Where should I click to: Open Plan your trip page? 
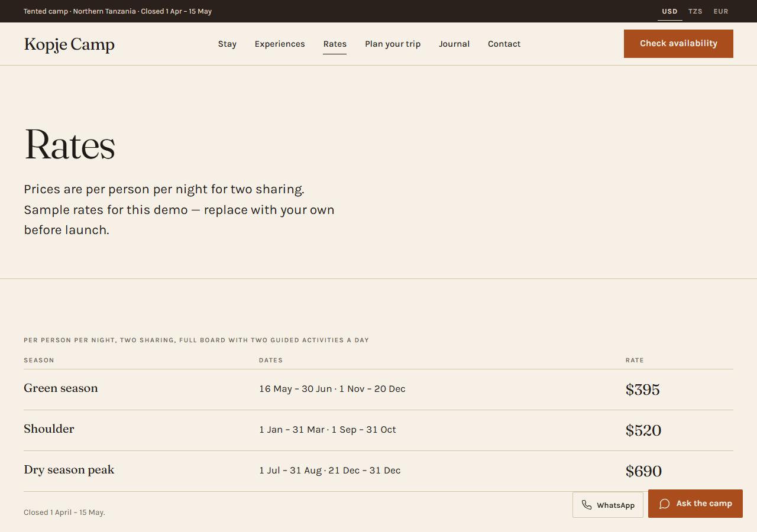[x=393, y=44]
